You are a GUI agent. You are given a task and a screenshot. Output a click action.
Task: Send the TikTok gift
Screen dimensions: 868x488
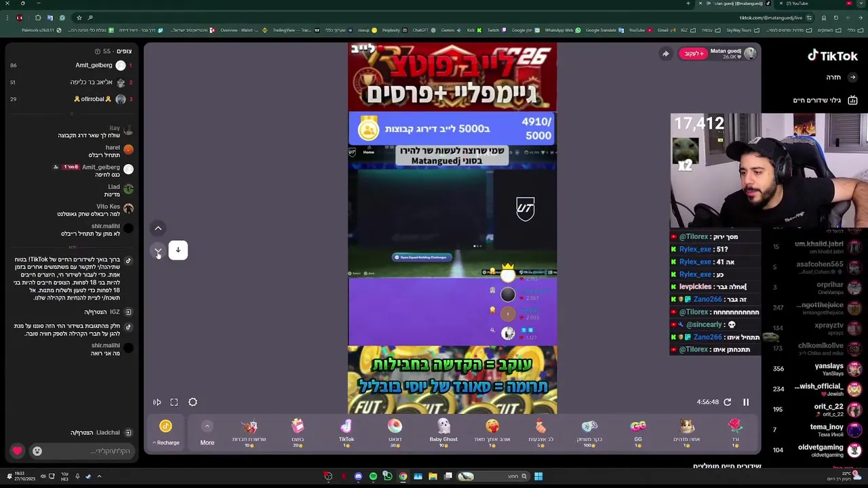(347, 432)
